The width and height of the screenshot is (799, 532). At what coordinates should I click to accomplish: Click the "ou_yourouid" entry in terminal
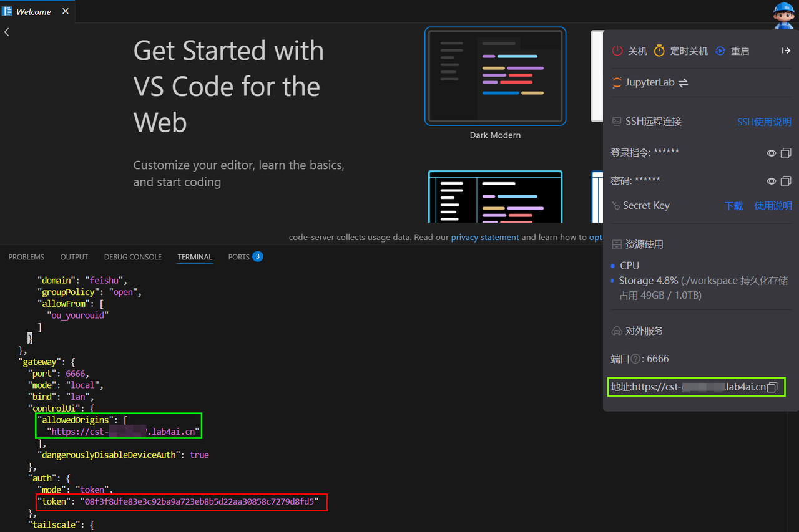tap(77, 316)
